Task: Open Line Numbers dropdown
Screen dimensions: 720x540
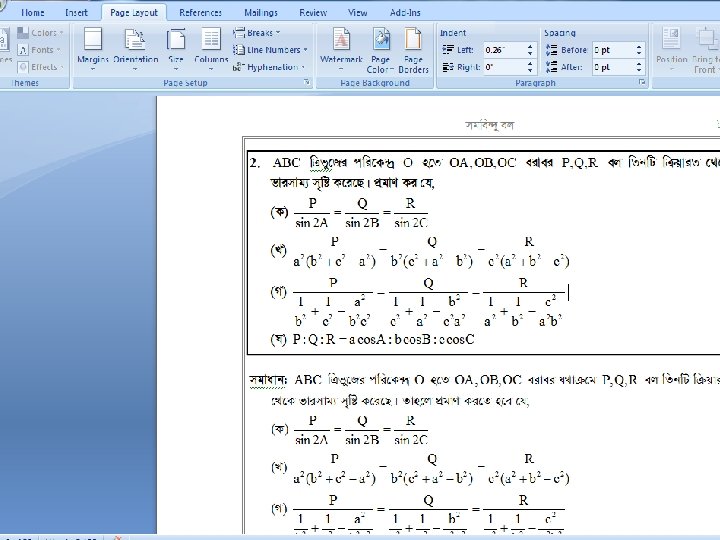Action: 270,50
